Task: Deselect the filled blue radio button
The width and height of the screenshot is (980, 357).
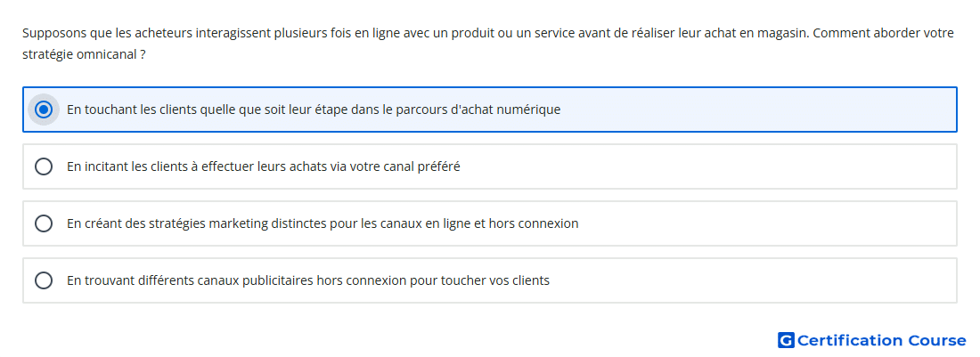Action: pyautogui.click(x=44, y=110)
